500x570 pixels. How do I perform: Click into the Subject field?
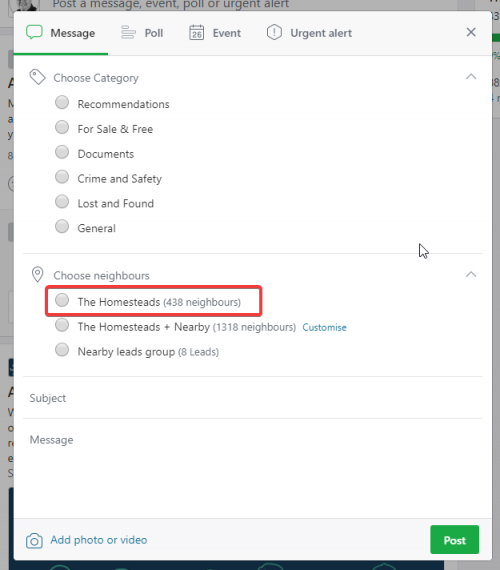click(253, 398)
